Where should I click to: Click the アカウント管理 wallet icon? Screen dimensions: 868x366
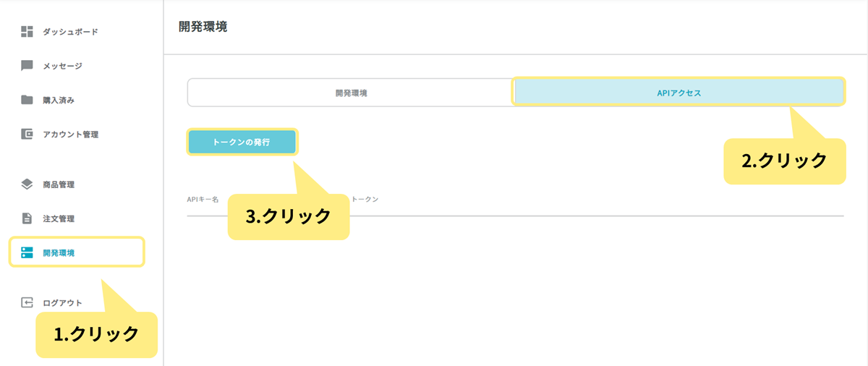[27, 134]
